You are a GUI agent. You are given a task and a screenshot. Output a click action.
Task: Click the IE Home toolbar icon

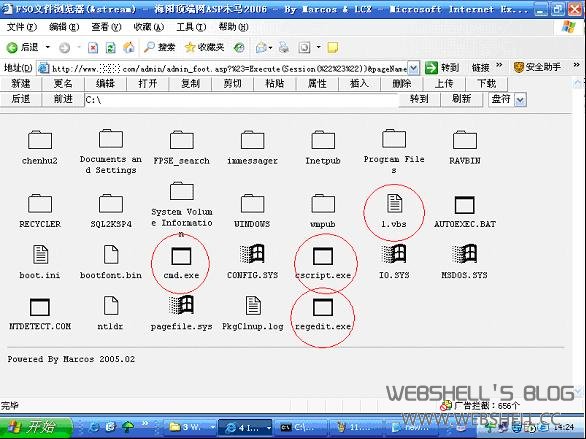129,47
